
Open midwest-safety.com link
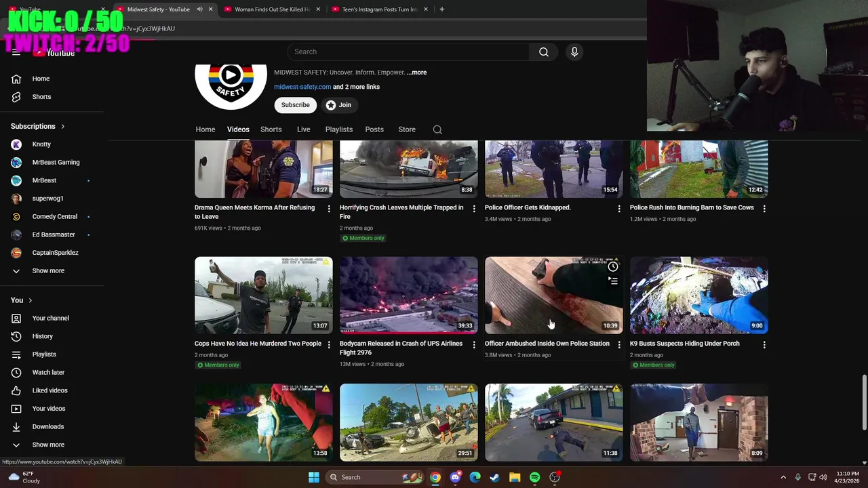[x=302, y=87]
